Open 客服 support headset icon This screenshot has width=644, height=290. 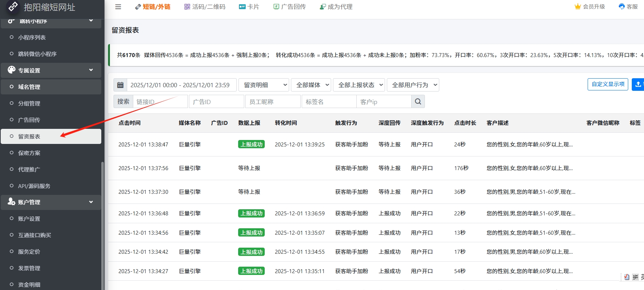coord(622,6)
